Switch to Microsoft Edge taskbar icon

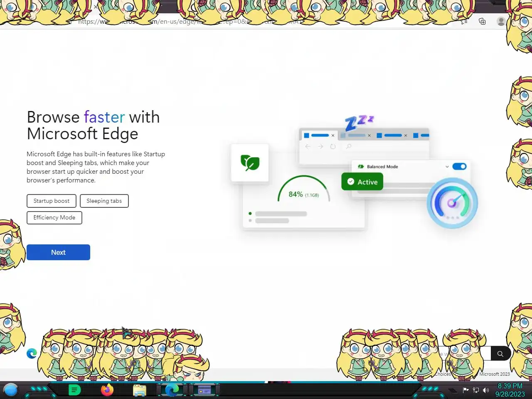172,390
